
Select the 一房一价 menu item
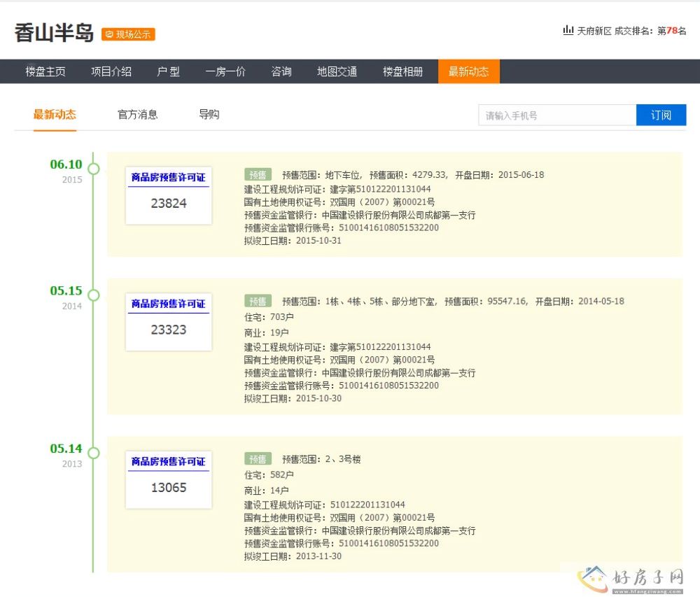[225, 71]
